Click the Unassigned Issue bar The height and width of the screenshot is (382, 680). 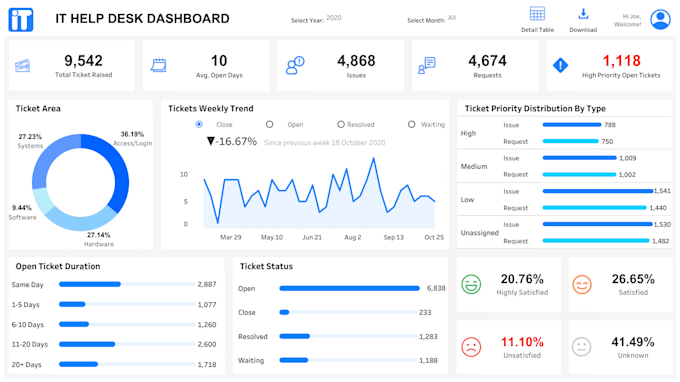[x=598, y=224]
